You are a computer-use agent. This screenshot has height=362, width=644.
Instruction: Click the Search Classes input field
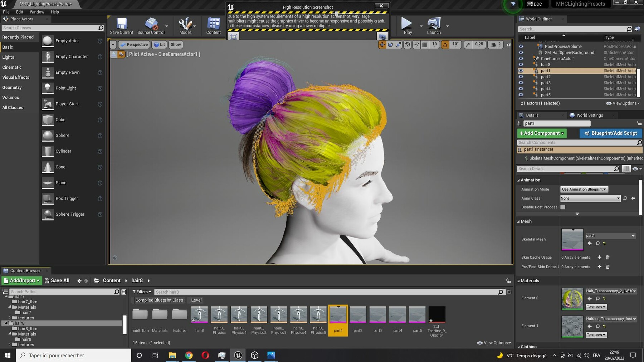(x=53, y=28)
